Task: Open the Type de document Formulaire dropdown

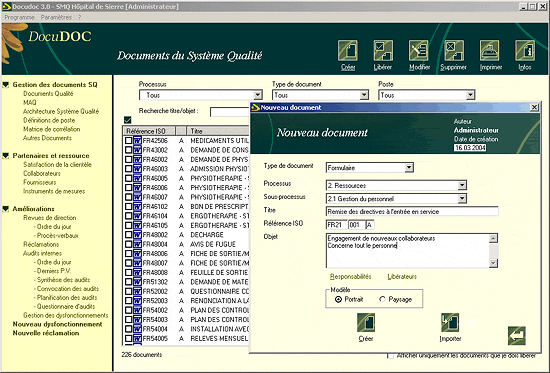Action: click(409, 168)
